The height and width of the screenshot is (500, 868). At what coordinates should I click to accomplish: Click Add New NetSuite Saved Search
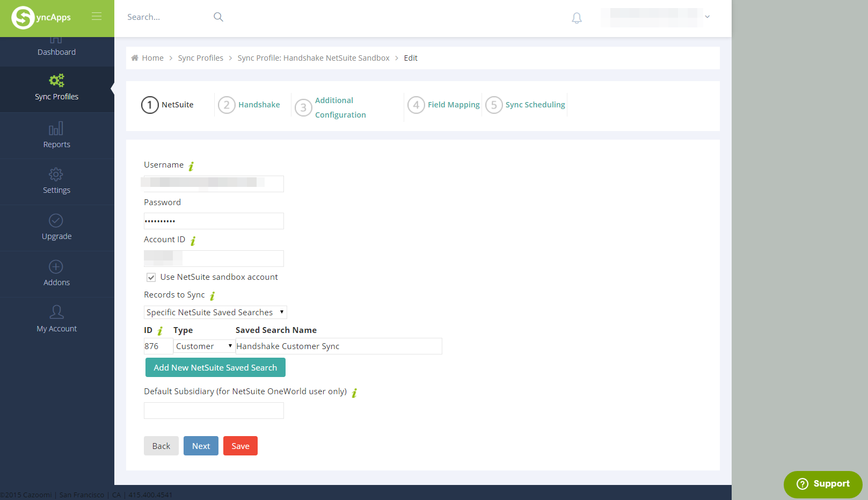[x=215, y=368]
